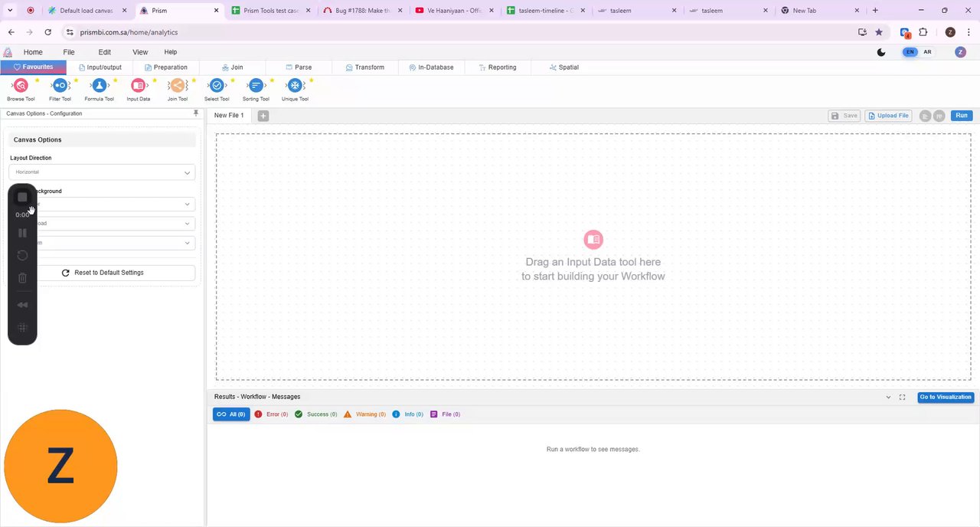The height and width of the screenshot is (527, 980).
Task: Click the Run button
Action: (962, 116)
